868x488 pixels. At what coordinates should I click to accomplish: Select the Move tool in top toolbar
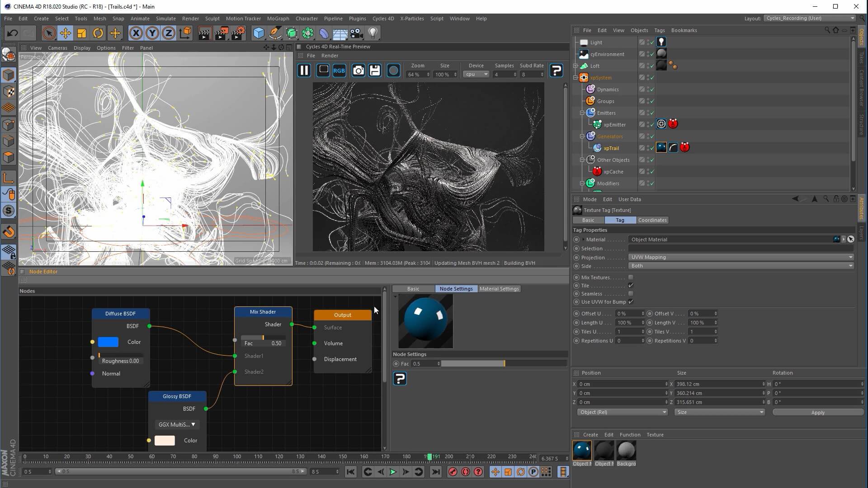65,33
